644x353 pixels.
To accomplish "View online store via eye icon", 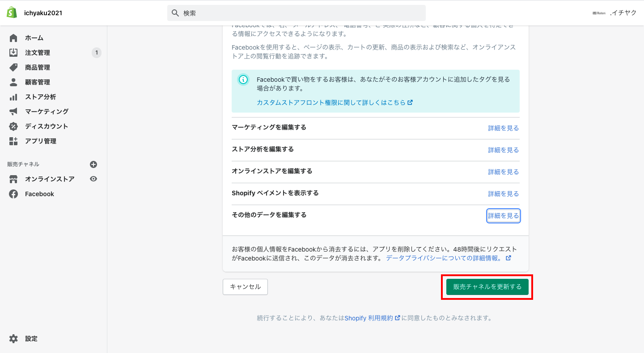I will 93,179.
